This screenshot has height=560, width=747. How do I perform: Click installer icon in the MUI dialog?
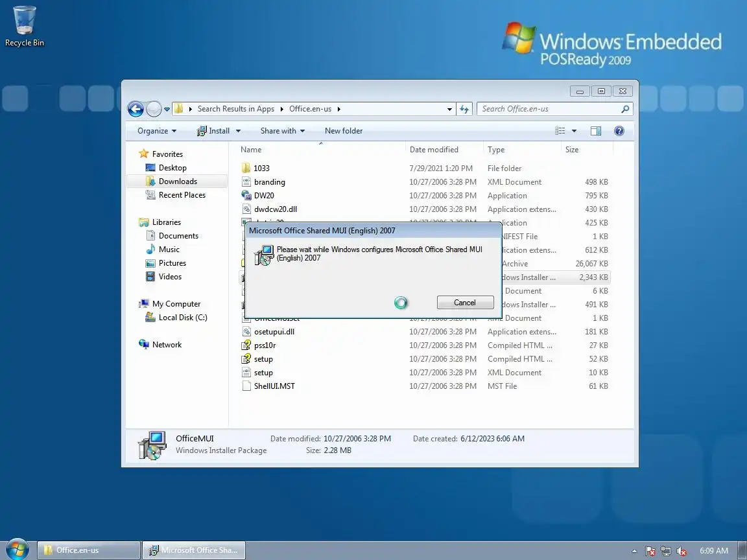tap(264, 255)
